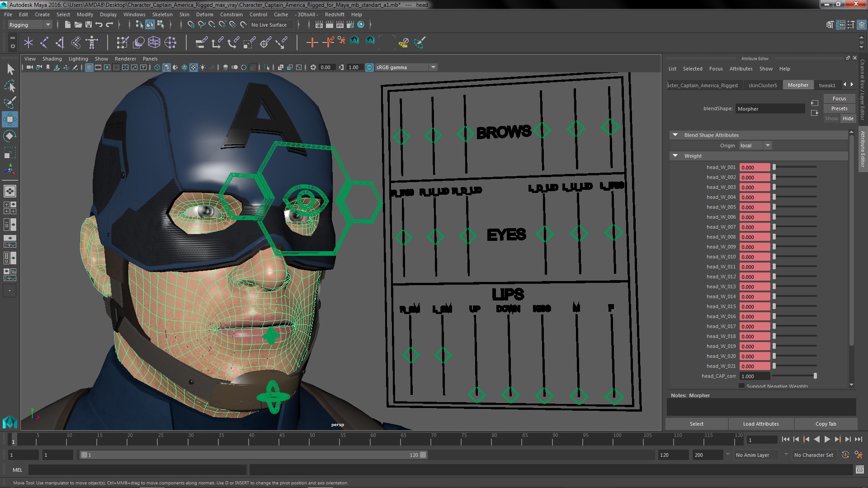
Task: Toggle color management ON button
Action: coord(369,67)
